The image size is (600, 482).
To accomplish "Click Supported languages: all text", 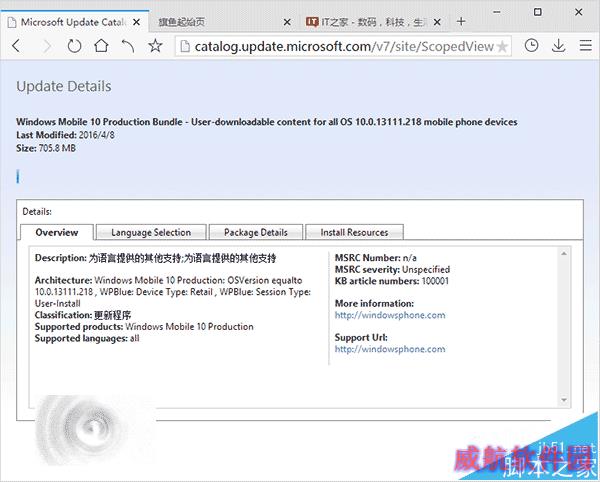I will pos(87,338).
